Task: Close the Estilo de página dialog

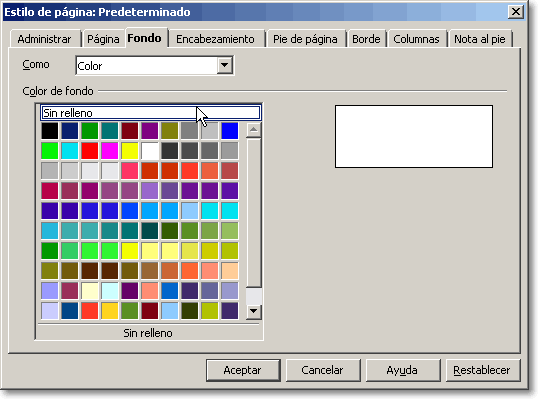Action: 516,12
